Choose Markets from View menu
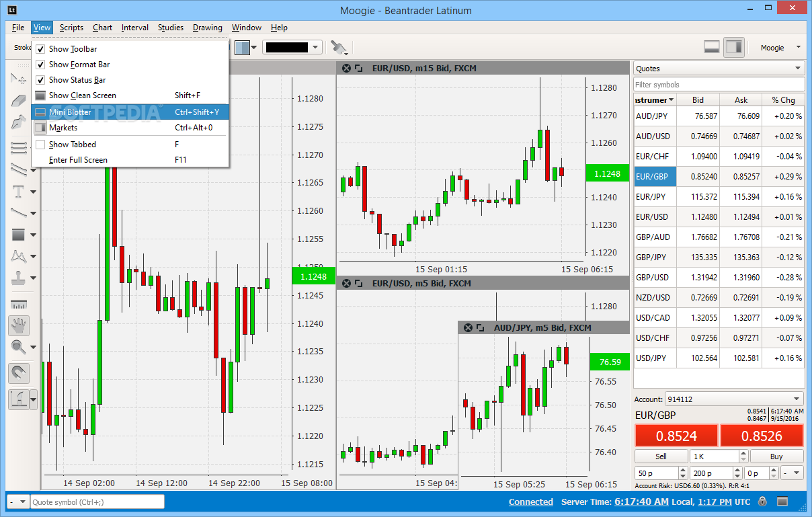Viewport: 812px width, 517px height. 130,128
